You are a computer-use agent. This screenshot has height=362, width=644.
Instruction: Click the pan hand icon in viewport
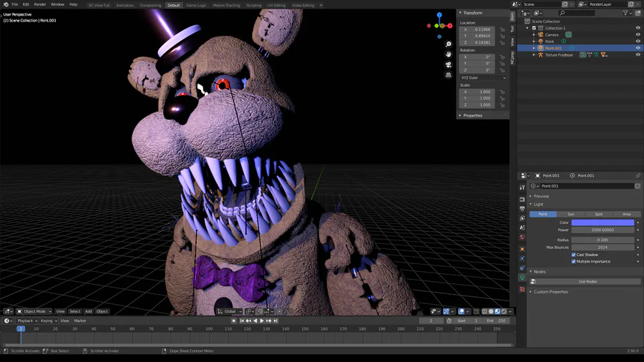pos(449,54)
